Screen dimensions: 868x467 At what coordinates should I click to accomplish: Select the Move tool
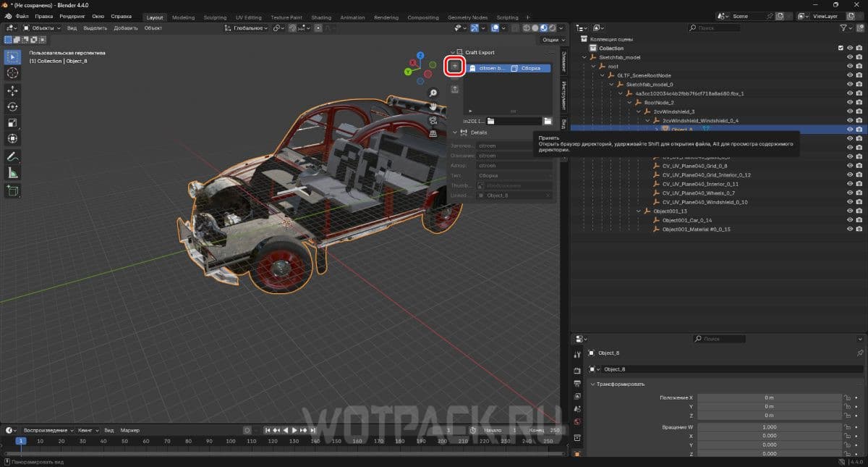click(x=12, y=91)
